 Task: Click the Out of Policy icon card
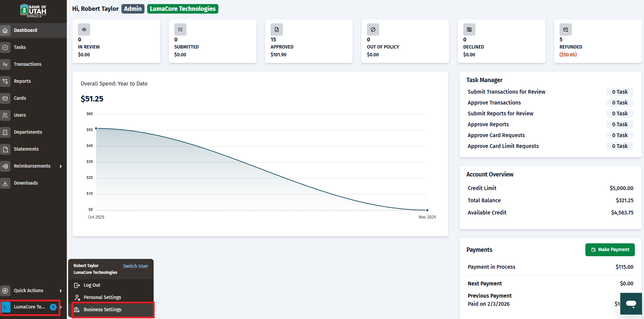373,30
